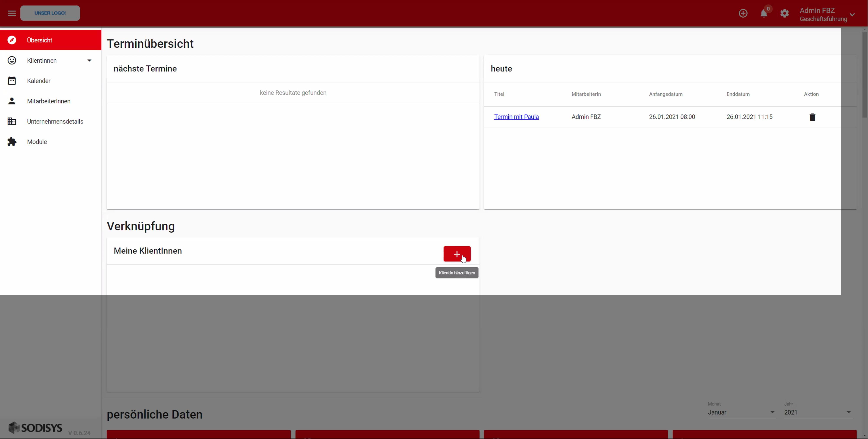Screen dimensions: 868x439
Task: Click the 'Meine KlientInnen' heading
Action: tap(147, 251)
